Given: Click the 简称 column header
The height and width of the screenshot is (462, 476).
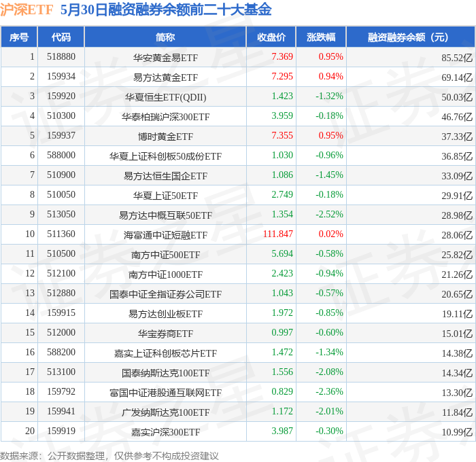Looking at the screenshot, I should click(x=165, y=37).
